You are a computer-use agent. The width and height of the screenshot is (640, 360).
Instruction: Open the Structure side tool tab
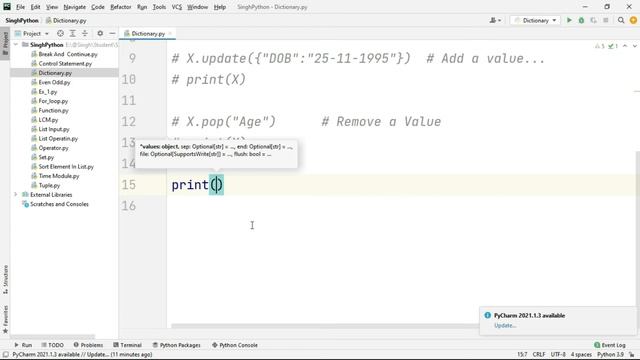5,279
